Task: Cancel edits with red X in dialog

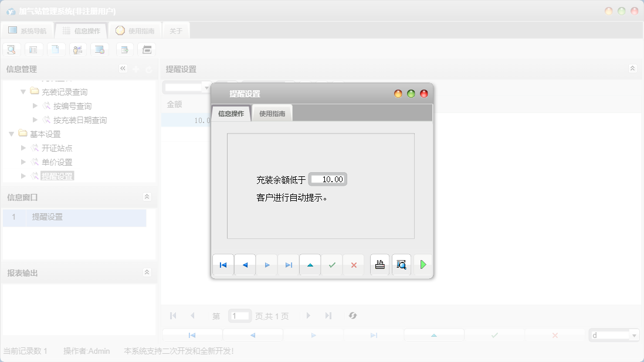Action: coord(354,265)
